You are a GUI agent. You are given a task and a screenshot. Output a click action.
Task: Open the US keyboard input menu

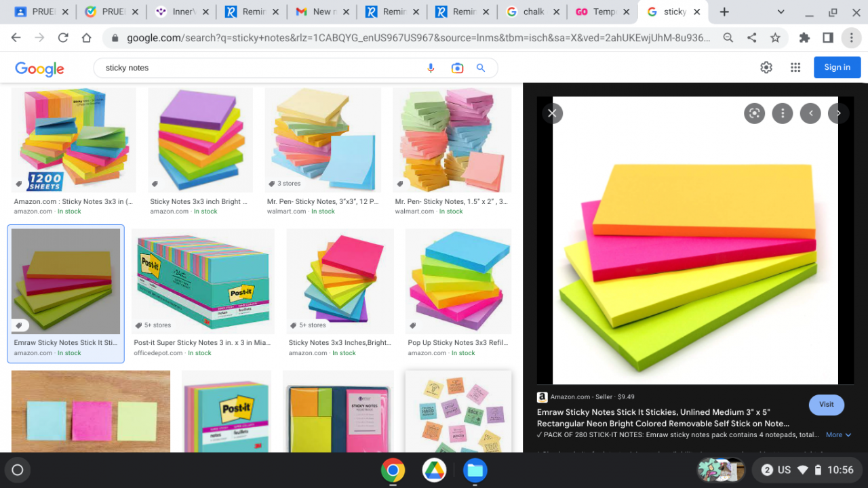pos(785,470)
